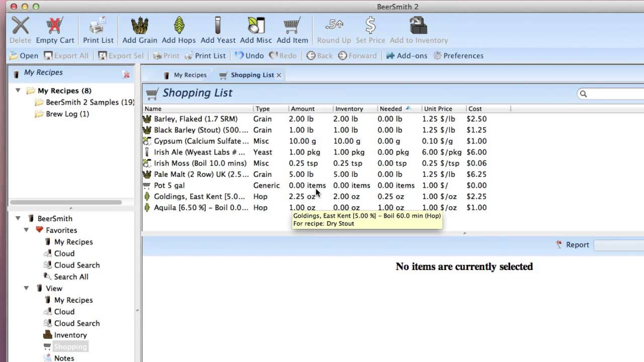Image resolution: width=644 pixels, height=362 pixels.
Task: Click the Delete toolbar icon
Action: click(x=20, y=26)
